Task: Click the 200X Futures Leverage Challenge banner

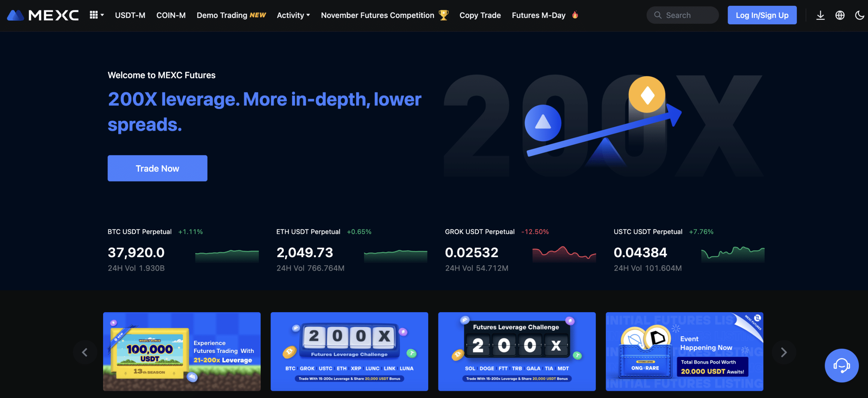Action: (x=349, y=352)
